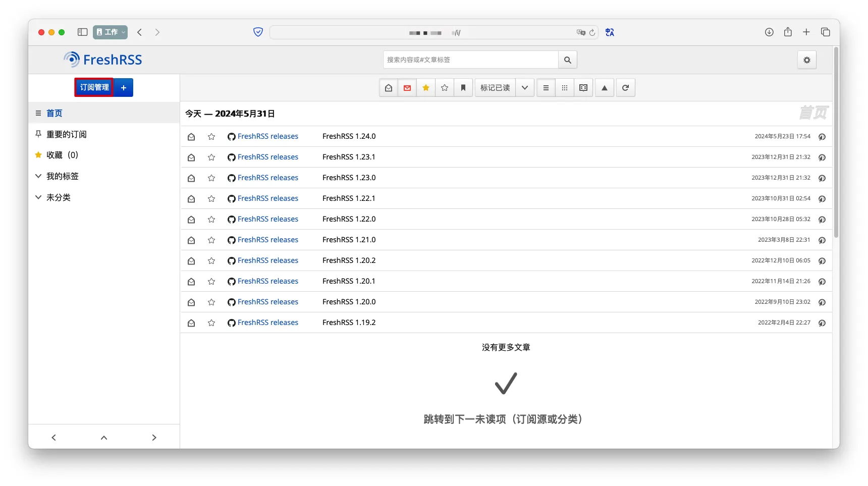Toggle read status of FreshRSS 1.23.1
The width and height of the screenshot is (868, 486).
point(191,157)
